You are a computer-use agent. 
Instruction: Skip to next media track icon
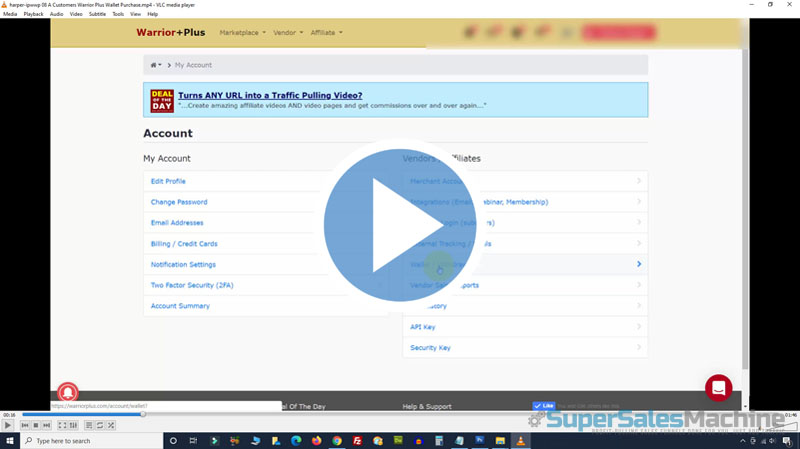coord(47,425)
